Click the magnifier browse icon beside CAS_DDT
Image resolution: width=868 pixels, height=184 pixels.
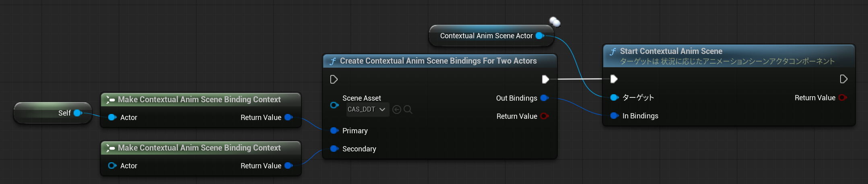pos(408,110)
